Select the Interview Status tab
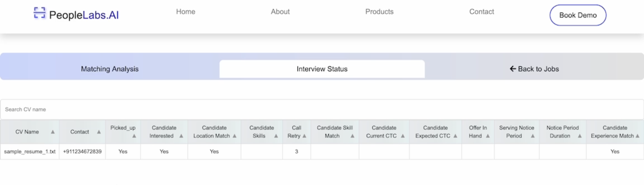Image resolution: width=644 pixels, height=185 pixels. pyautogui.click(x=322, y=69)
